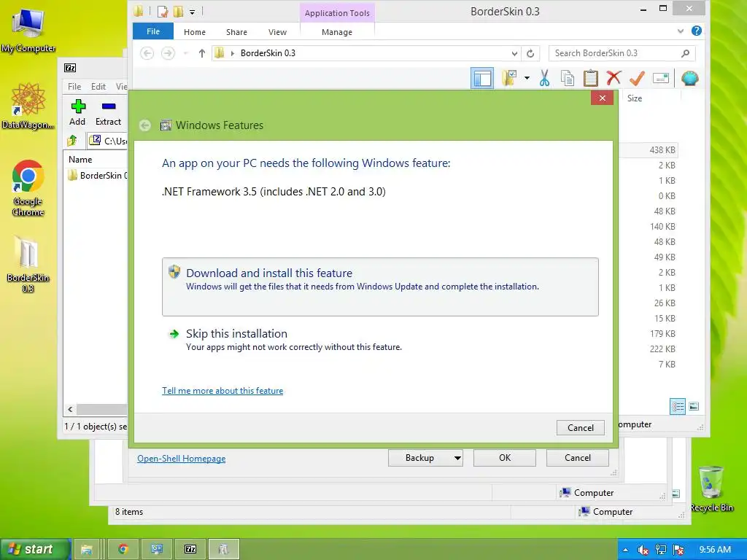This screenshot has height=560, width=747.
Task: Switch to large thumbnails view icon
Action: click(x=694, y=407)
